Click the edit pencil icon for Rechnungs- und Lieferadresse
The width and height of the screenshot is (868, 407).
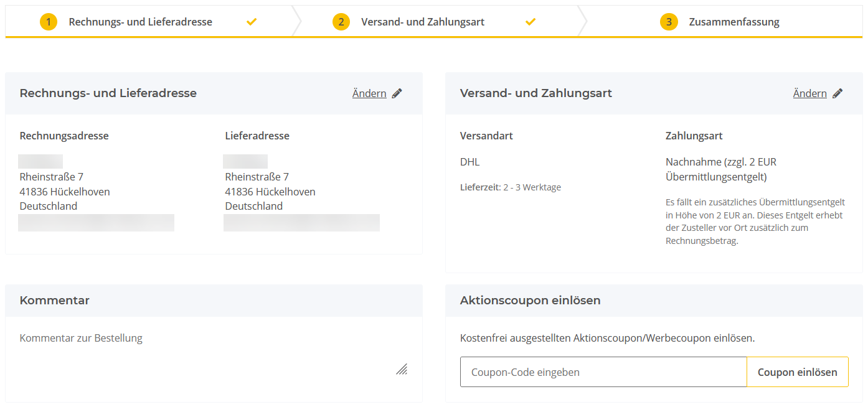(397, 93)
